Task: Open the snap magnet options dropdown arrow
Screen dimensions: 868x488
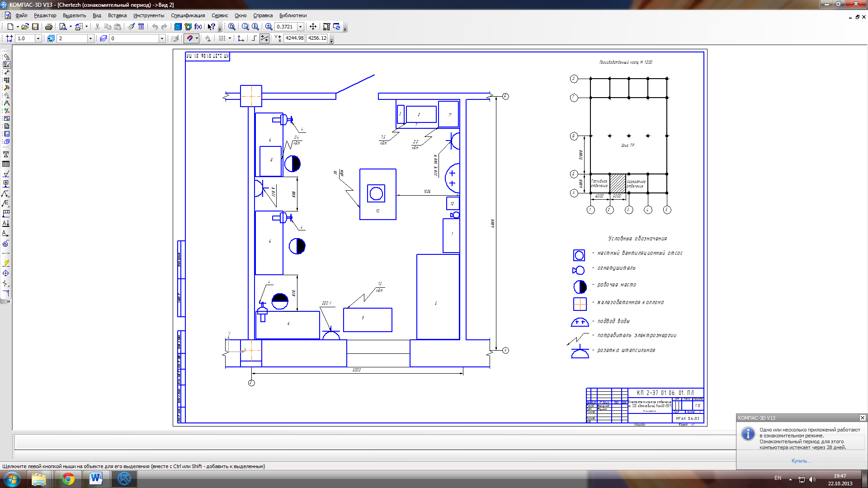Action: pyautogui.click(x=197, y=38)
